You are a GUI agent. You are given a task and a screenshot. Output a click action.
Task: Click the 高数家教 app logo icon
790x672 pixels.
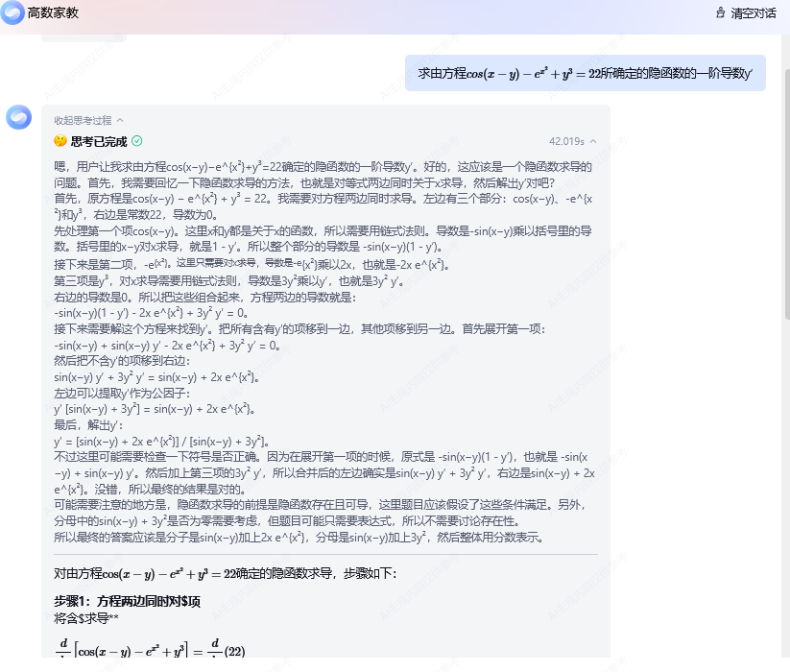click(x=12, y=12)
